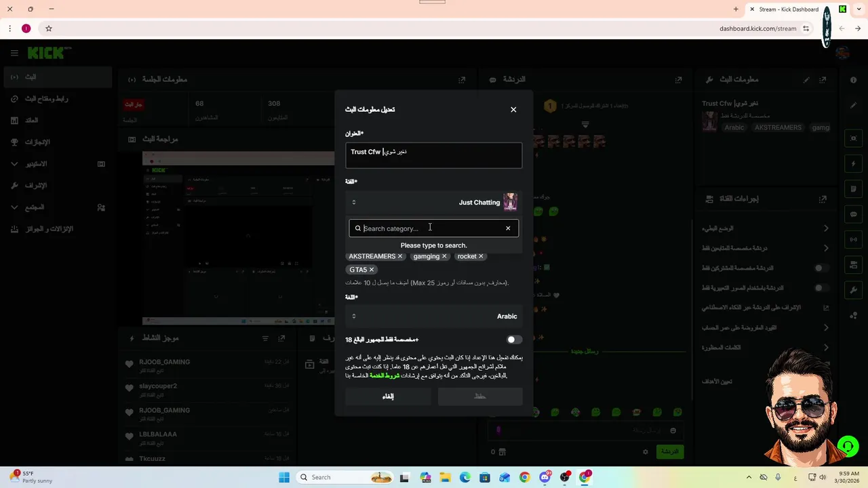Close the stream info edit dialog
Image resolution: width=868 pixels, height=488 pixels.
tap(513, 109)
